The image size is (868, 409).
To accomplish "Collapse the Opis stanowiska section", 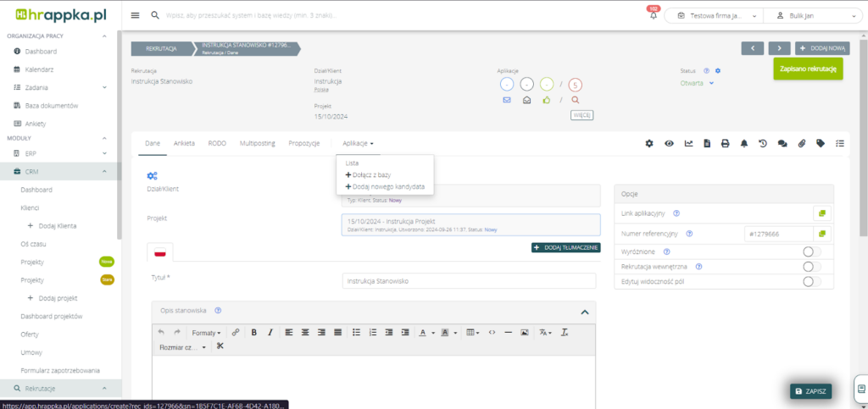I will pyautogui.click(x=584, y=312).
